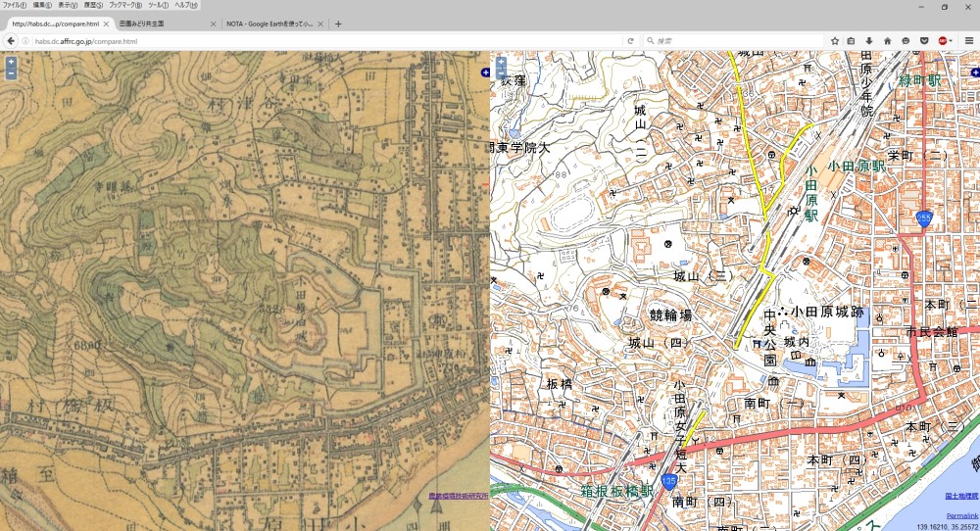The image size is (980, 531).
Task: Open the downloads panel
Action: tap(869, 41)
